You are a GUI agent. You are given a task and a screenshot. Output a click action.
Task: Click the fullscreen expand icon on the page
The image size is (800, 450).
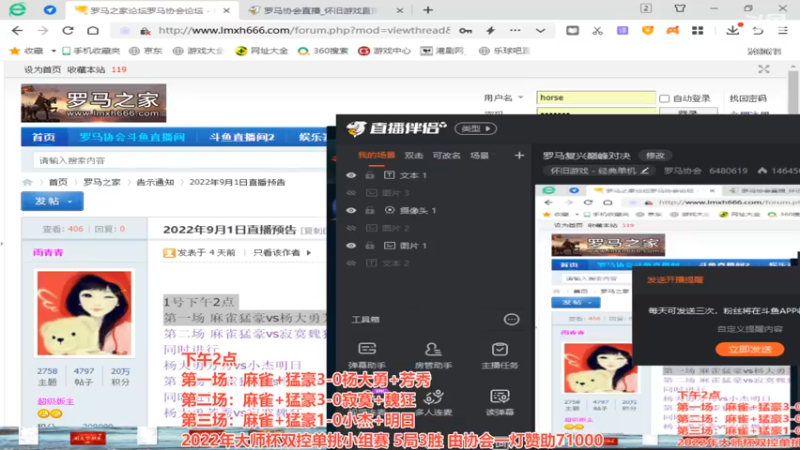pyautogui.click(x=764, y=69)
